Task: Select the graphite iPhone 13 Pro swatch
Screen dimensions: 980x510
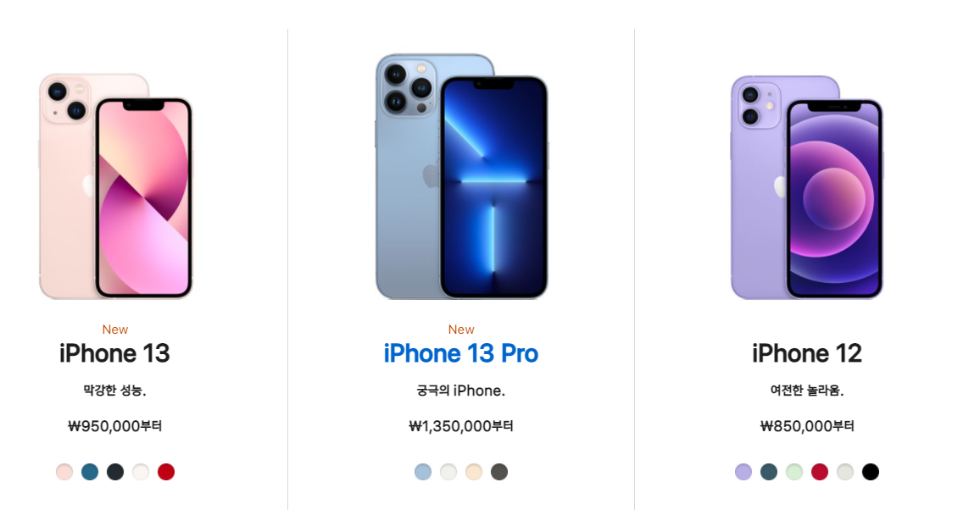Action: click(499, 472)
